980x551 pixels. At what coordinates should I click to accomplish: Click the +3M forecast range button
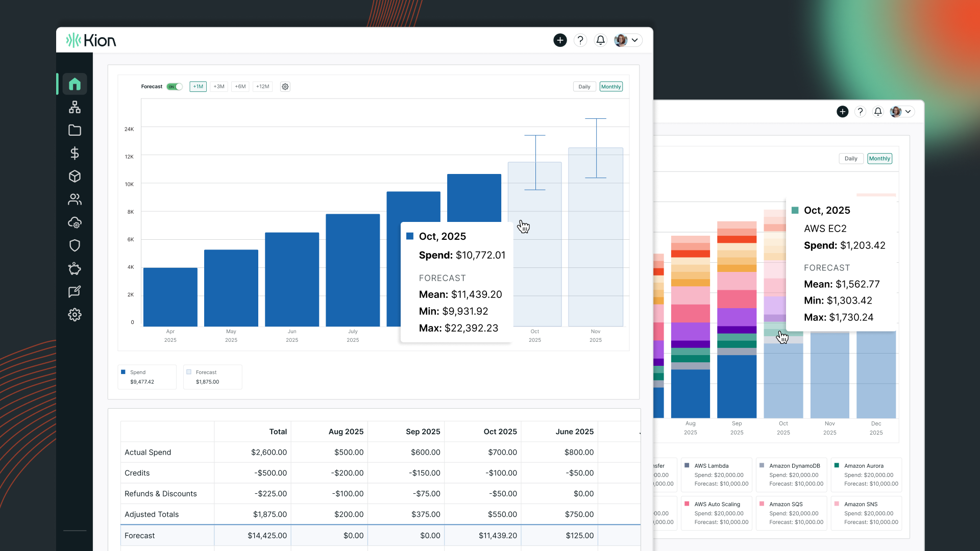click(219, 87)
